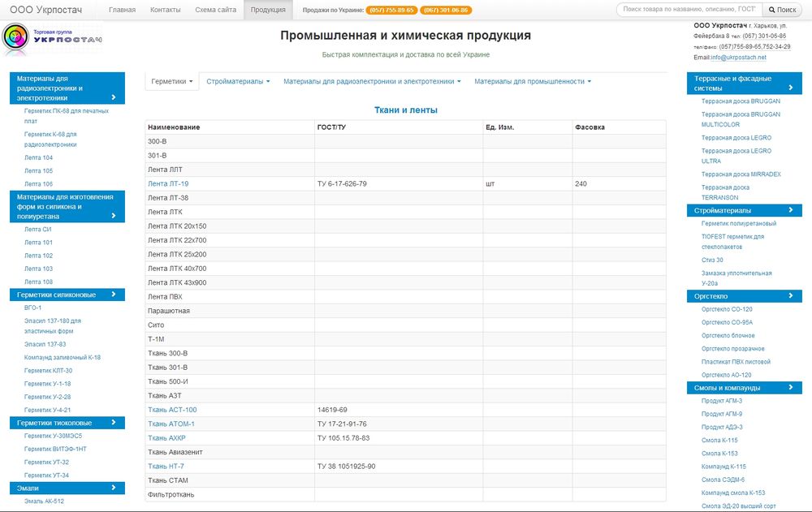Screen dimensions: 812x512
Task: Click the orange (067) 301-06-86 phone badge
Action: click(446, 11)
